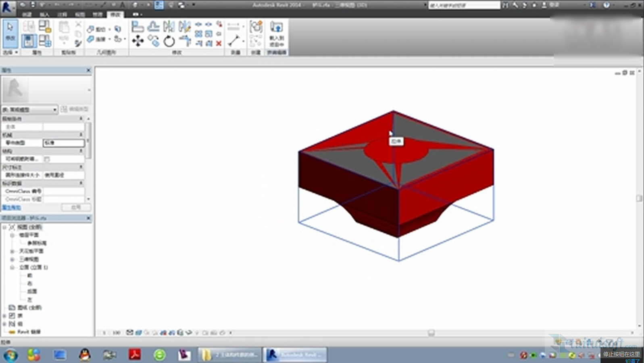Open the Tencent QQ penguin taskbar icon

coord(84,355)
